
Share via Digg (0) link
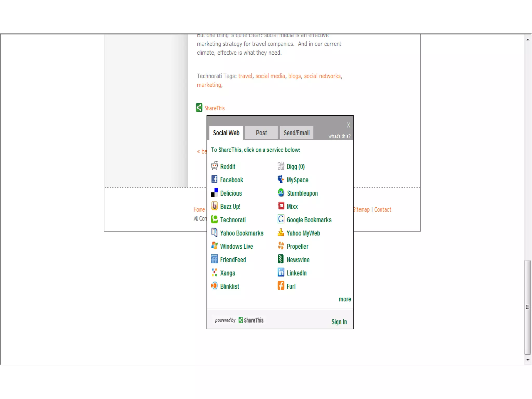point(296,167)
